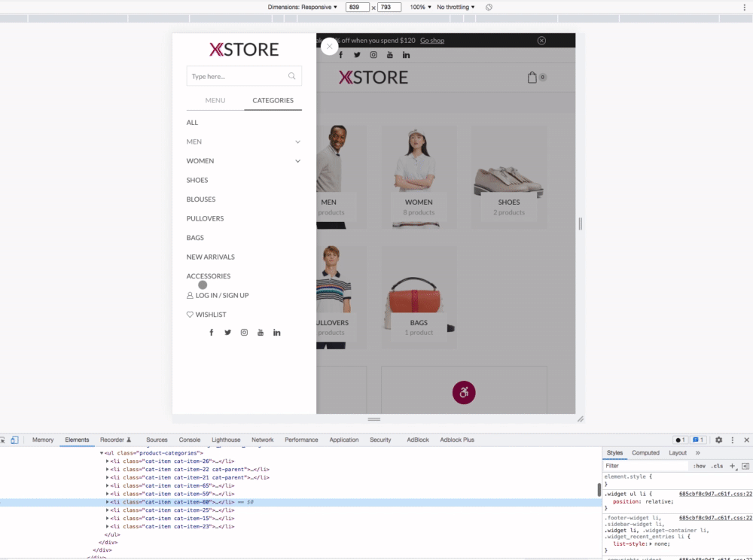Switch to the CATEGORIES tab
This screenshot has width=753, height=560.
click(273, 100)
